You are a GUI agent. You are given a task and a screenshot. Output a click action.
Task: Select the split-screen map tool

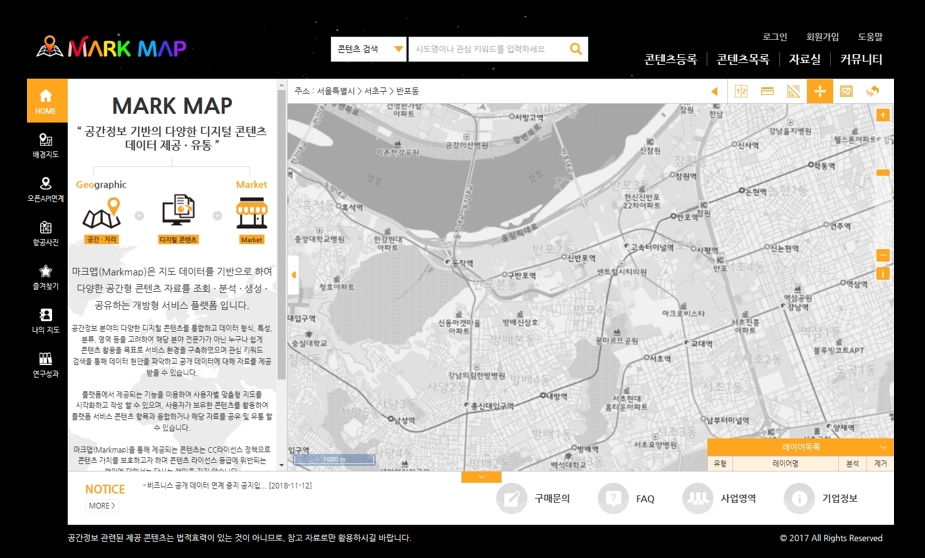(x=741, y=91)
